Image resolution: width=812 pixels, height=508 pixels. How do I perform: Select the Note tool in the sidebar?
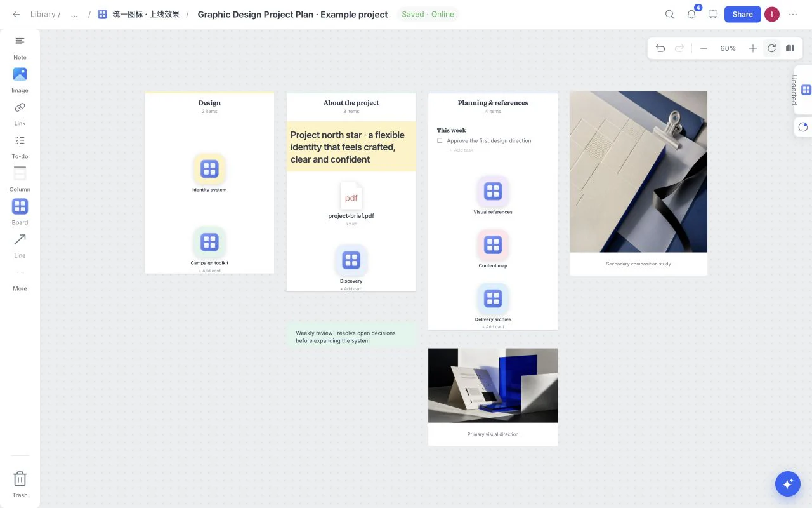(20, 47)
